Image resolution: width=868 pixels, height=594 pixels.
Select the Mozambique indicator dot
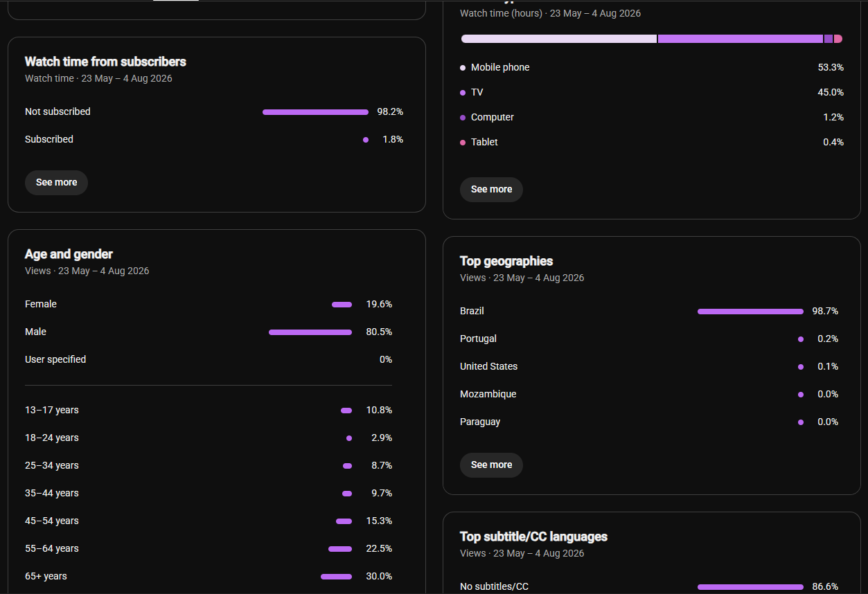(x=801, y=395)
